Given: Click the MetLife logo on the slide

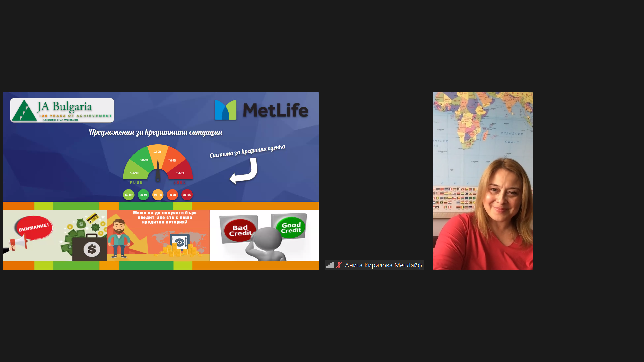Looking at the screenshot, I should click(x=261, y=110).
